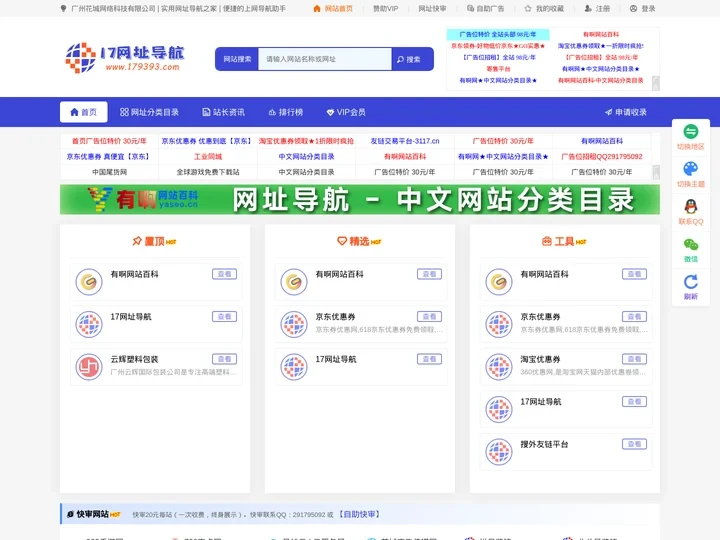Viewport: 720px width, 540px height.
Task: Open 站长资讯 navigation tab
Action: [224, 112]
